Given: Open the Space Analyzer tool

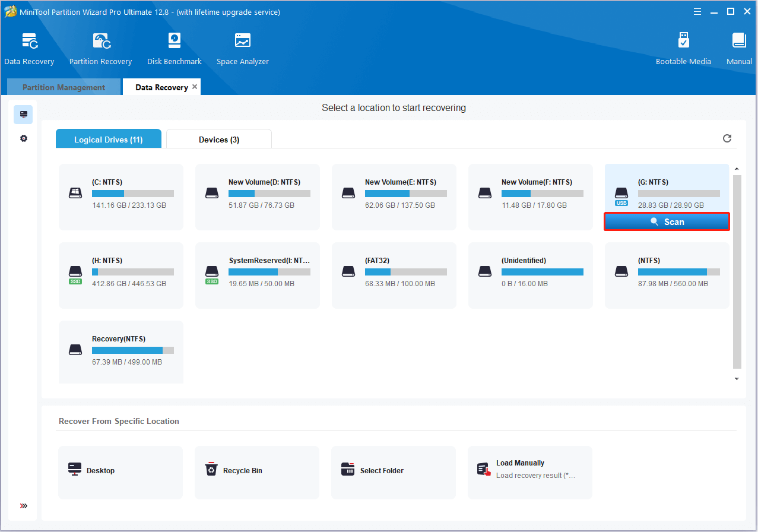Looking at the screenshot, I should coord(243,49).
